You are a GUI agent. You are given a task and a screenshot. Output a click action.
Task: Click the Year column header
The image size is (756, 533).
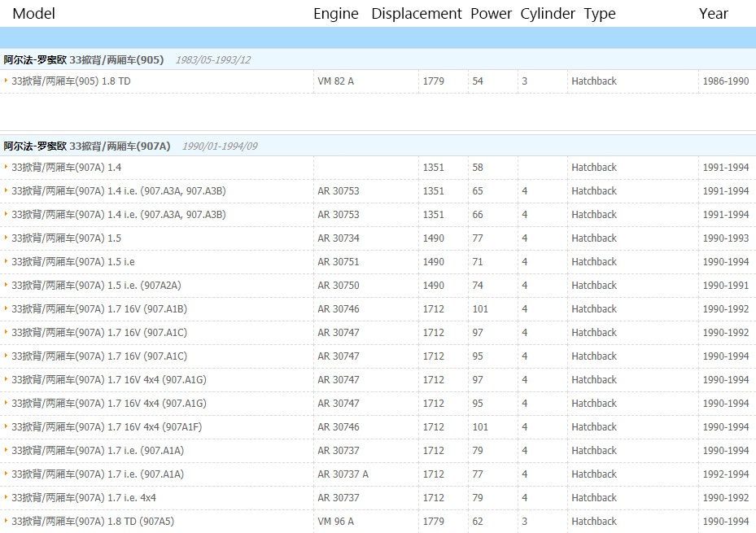[x=713, y=14]
